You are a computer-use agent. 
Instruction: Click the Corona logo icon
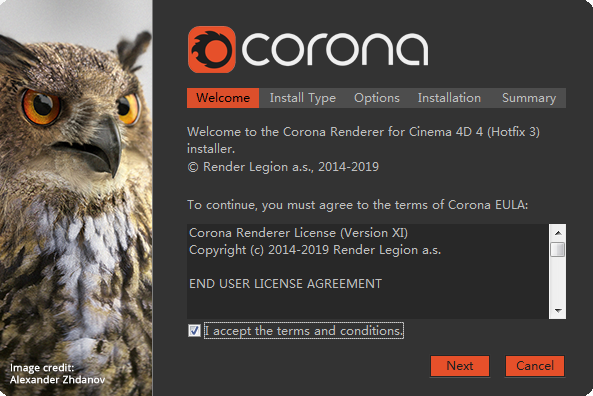(x=212, y=50)
